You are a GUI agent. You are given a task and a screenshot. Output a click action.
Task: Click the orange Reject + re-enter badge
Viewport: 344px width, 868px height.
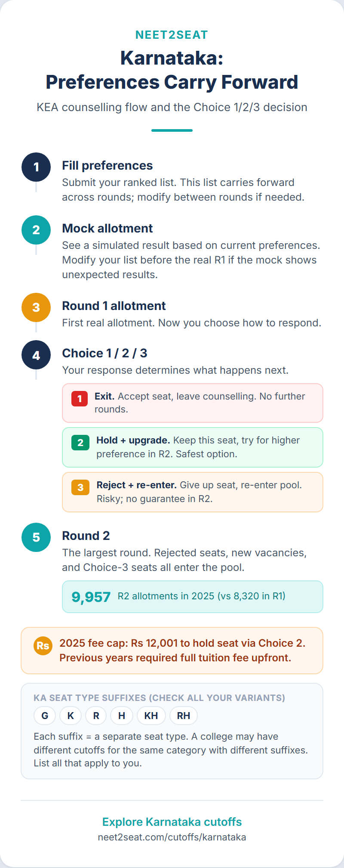(80, 487)
